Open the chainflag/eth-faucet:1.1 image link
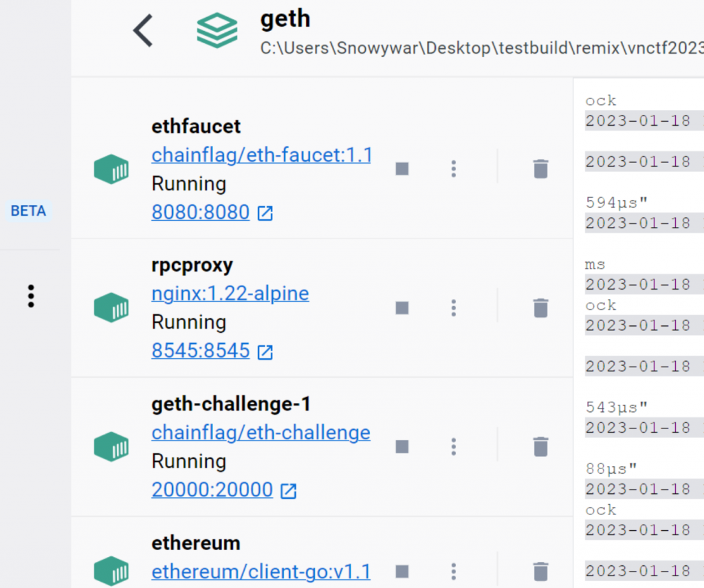 click(x=261, y=155)
